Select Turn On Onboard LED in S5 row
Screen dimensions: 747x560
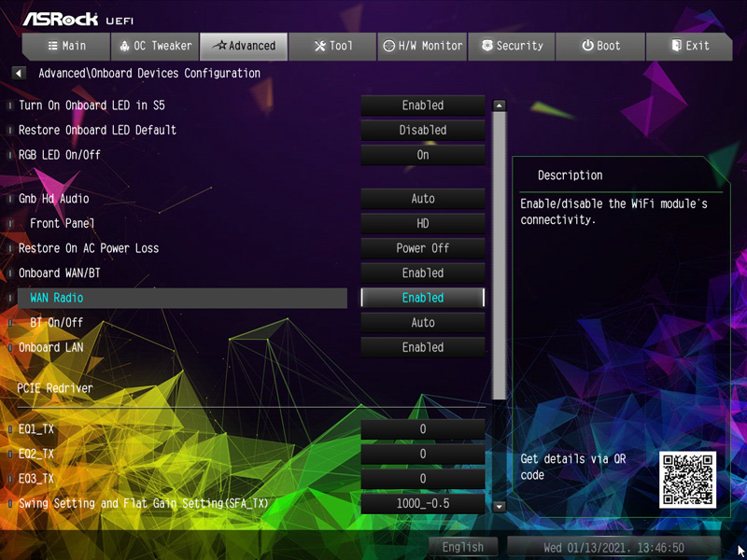(x=92, y=105)
